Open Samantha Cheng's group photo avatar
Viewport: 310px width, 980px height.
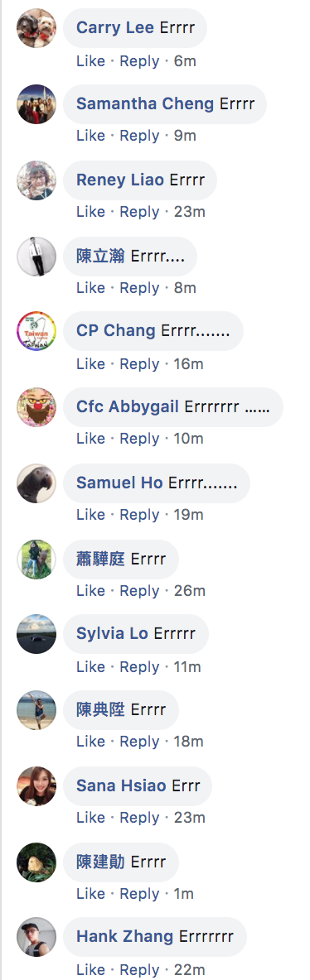click(36, 104)
